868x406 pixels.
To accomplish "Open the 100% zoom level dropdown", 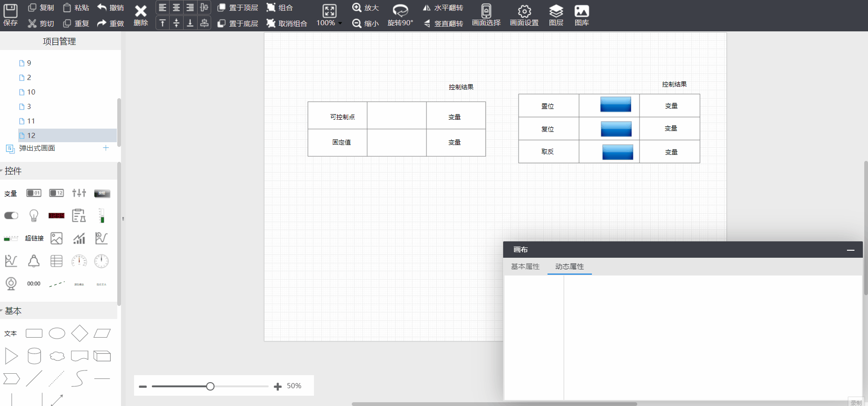I will click(x=329, y=22).
